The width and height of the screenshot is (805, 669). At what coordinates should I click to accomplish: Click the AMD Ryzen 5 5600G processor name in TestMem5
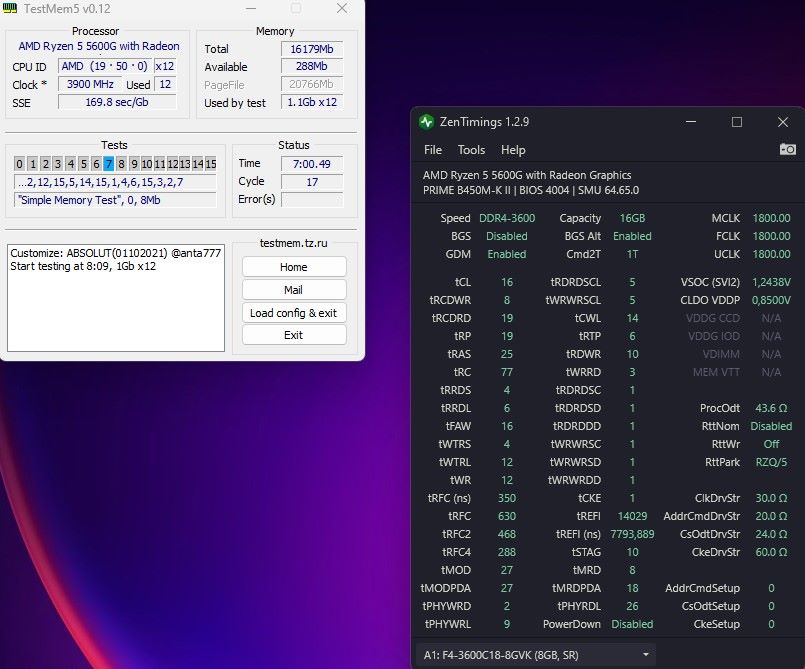(99, 46)
